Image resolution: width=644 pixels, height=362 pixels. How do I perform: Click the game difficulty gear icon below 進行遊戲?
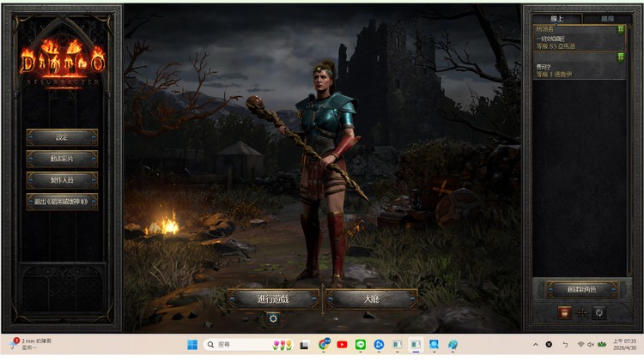tap(273, 318)
